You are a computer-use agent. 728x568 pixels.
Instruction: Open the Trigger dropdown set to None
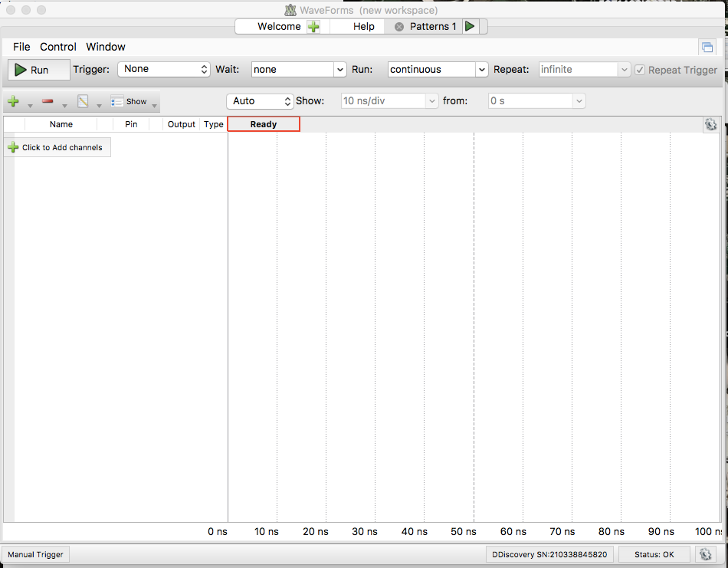pyautogui.click(x=164, y=69)
